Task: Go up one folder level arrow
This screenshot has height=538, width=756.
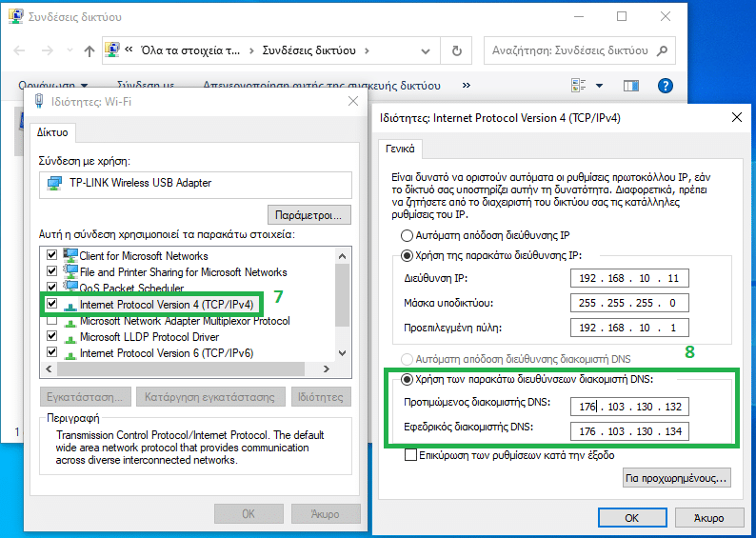Action: point(90,50)
